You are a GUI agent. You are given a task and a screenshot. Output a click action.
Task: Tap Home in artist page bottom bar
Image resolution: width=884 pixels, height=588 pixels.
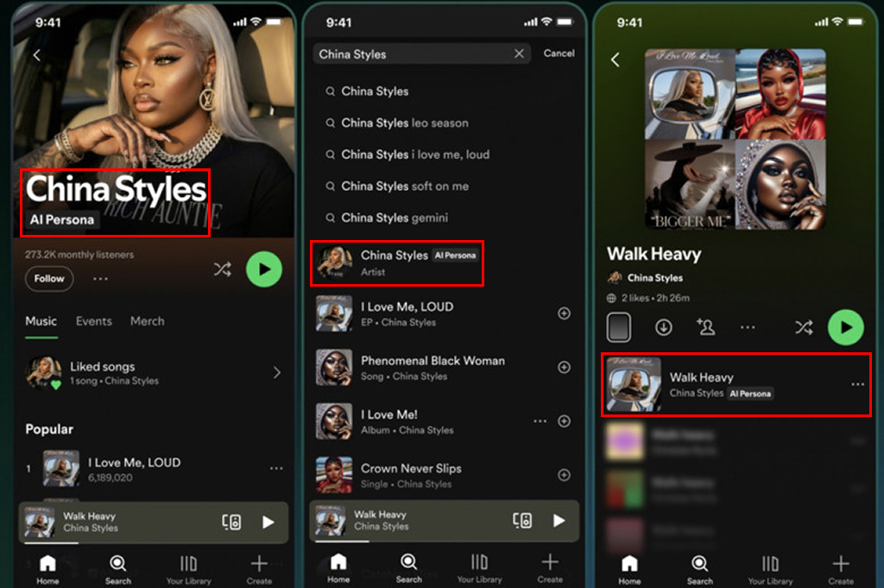coord(48,569)
